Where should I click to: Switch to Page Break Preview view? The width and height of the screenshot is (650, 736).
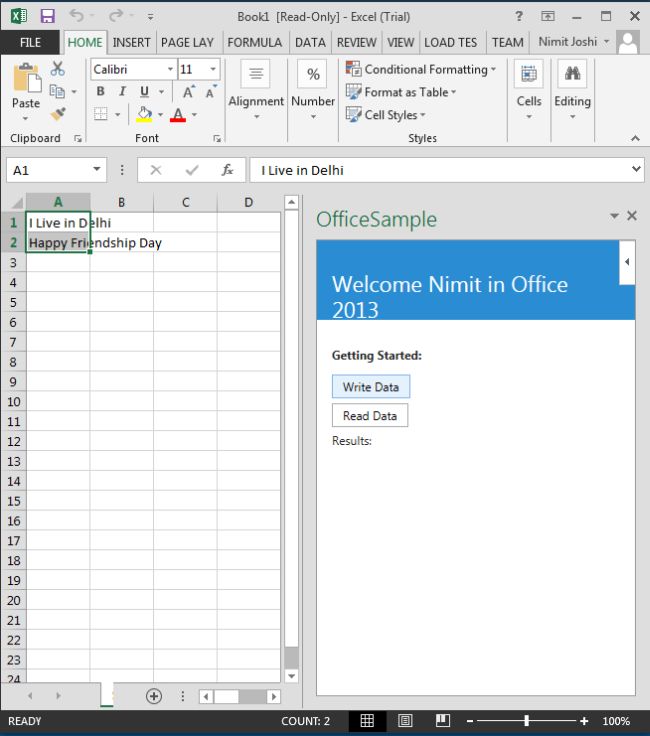(443, 721)
